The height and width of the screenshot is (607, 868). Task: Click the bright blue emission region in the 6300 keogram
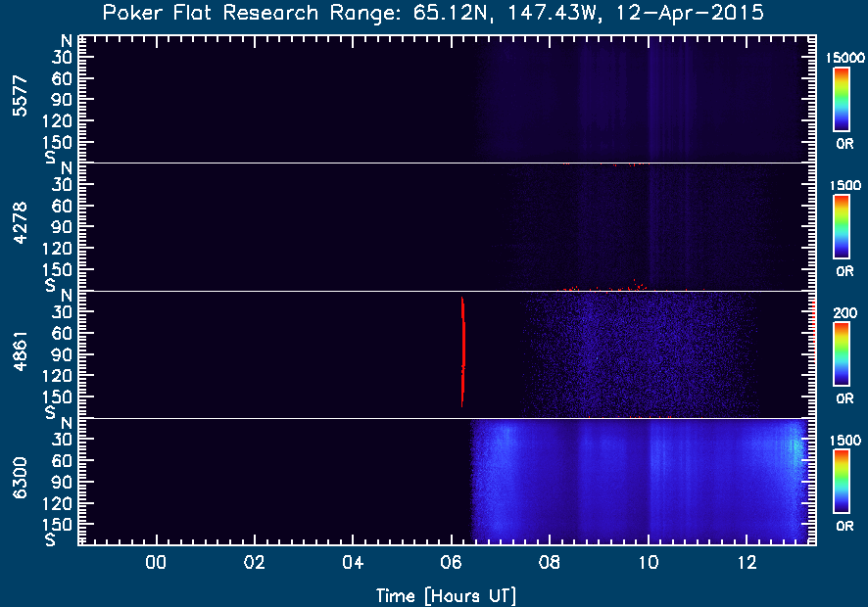[640, 482]
